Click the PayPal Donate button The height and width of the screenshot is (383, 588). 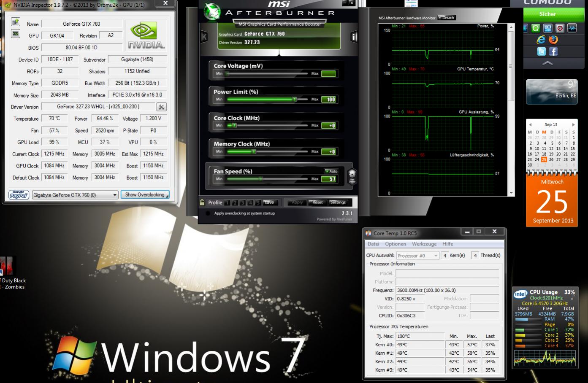19,195
